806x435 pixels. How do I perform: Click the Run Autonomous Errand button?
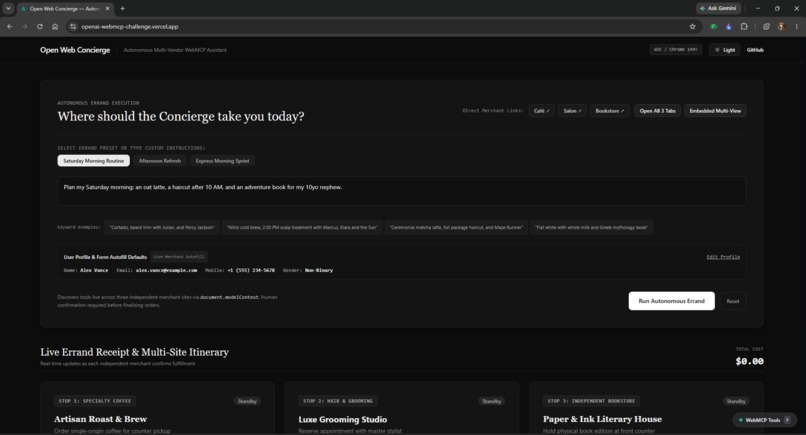point(671,301)
